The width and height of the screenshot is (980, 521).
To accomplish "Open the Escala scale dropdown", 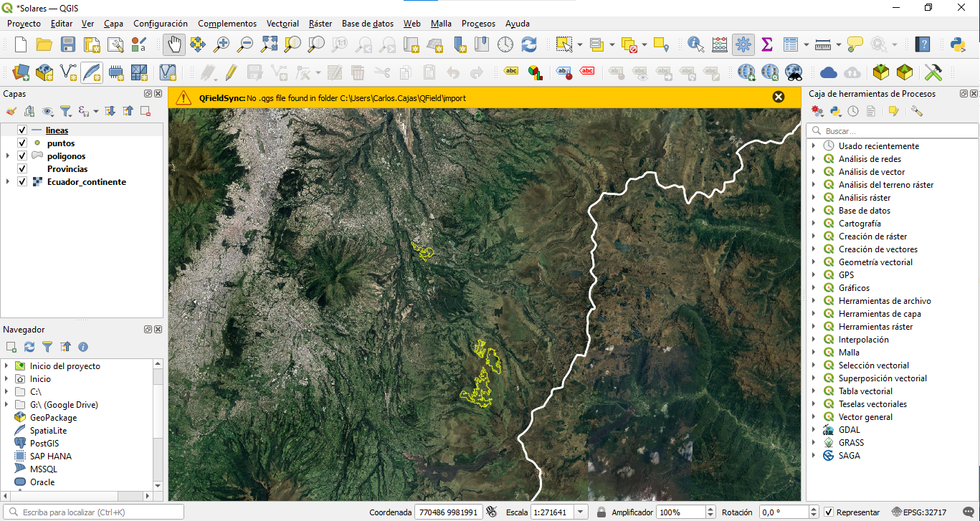I will 581,512.
